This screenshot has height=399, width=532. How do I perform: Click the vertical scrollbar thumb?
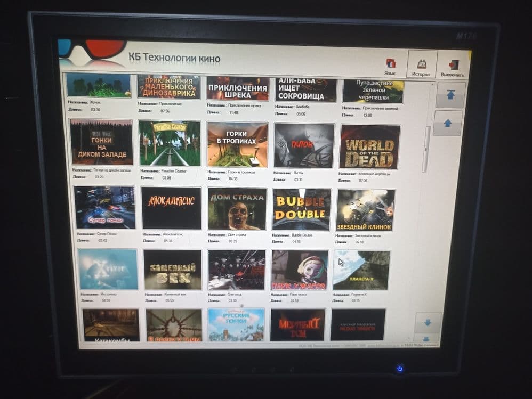[426, 149]
